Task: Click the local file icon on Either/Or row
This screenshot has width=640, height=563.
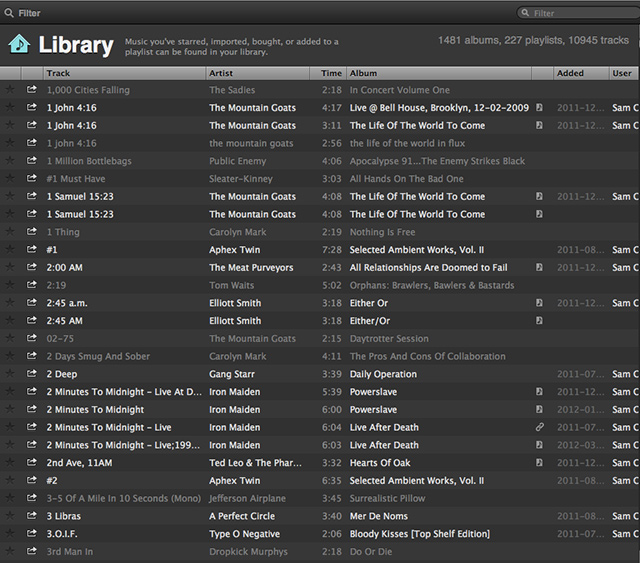Action: [540, 321]
